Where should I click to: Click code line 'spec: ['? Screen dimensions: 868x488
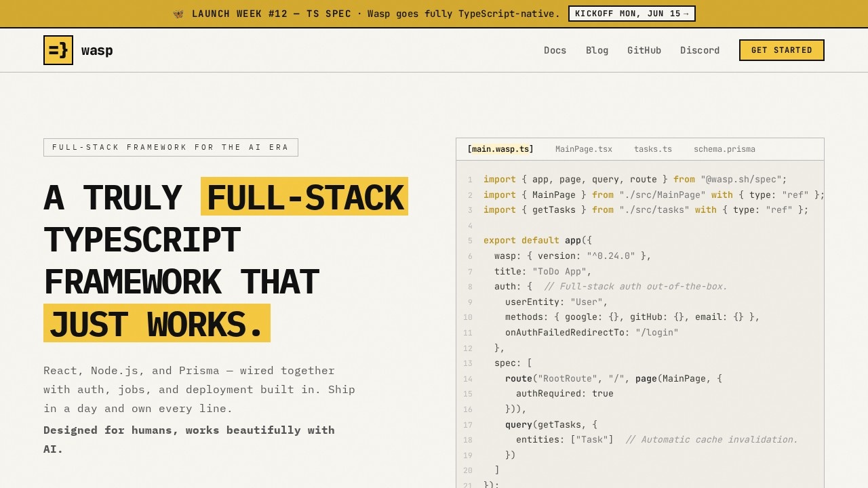click(513, 363)
